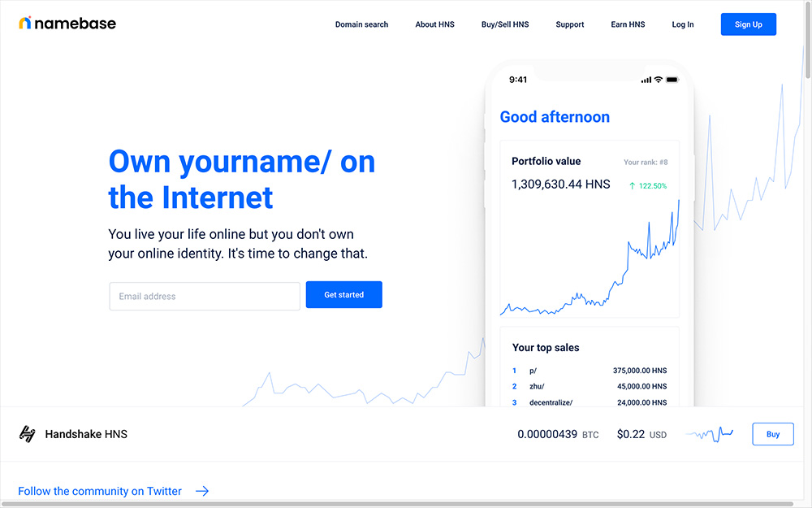Click the 'Handshake HNS' label
The width and height of the screenshot is (812, 508).
(86, 434)
